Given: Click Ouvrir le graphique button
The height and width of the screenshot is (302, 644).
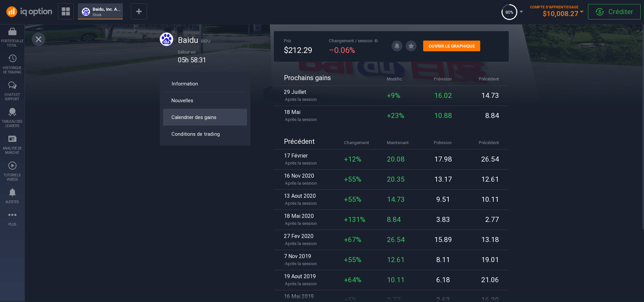Looking at the screenshot, I should click(452, 46).
